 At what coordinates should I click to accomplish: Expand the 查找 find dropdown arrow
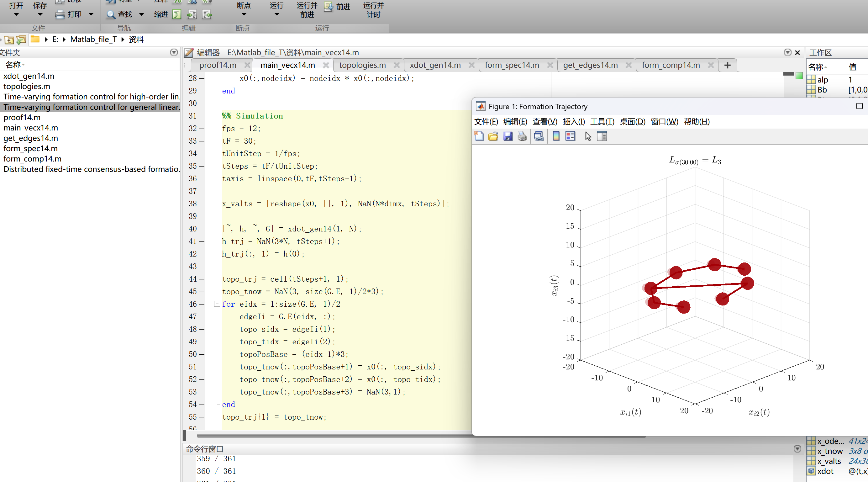141,14
